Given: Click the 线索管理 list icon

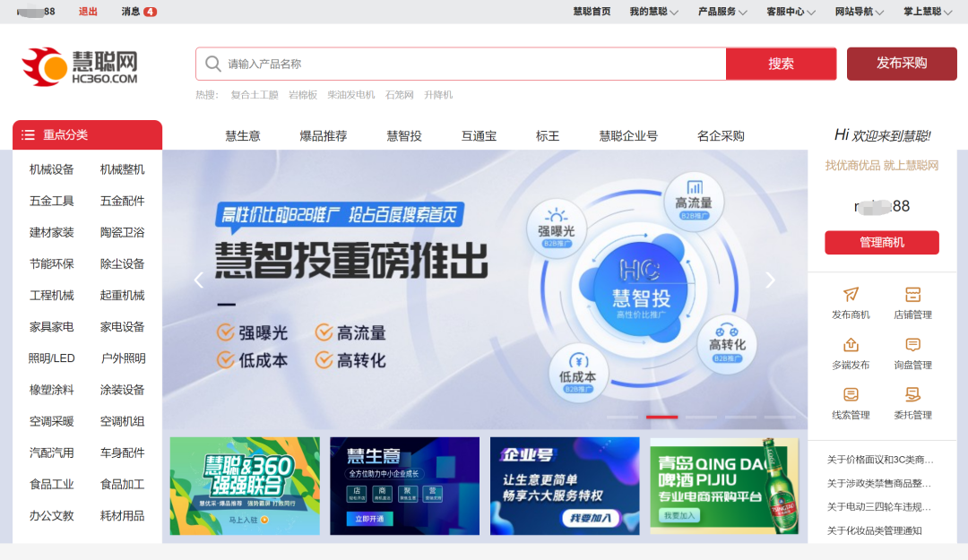Looking at the screenshot, I should tap(851, 394).
